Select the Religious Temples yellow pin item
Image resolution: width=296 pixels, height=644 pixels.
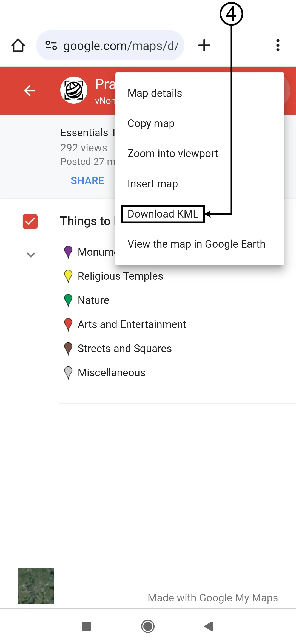pos(120,276)
